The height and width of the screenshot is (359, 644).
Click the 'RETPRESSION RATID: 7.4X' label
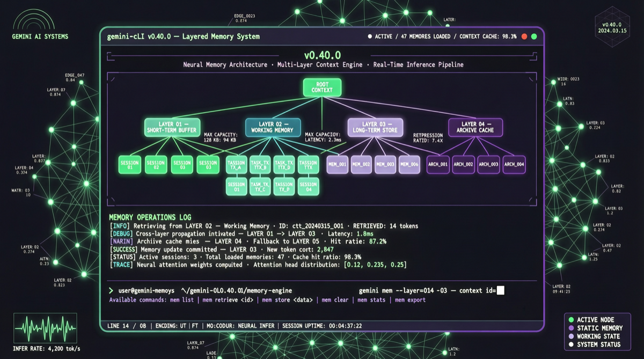coord(428,138)
